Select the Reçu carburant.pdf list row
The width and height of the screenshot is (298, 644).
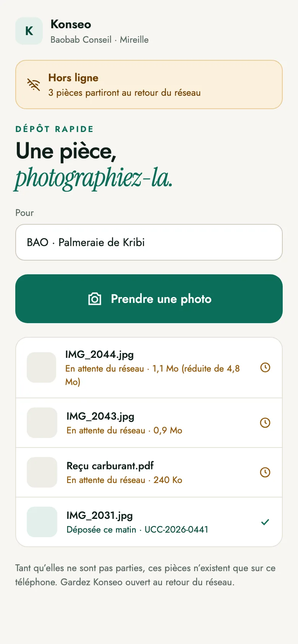[x=149, y=472]
